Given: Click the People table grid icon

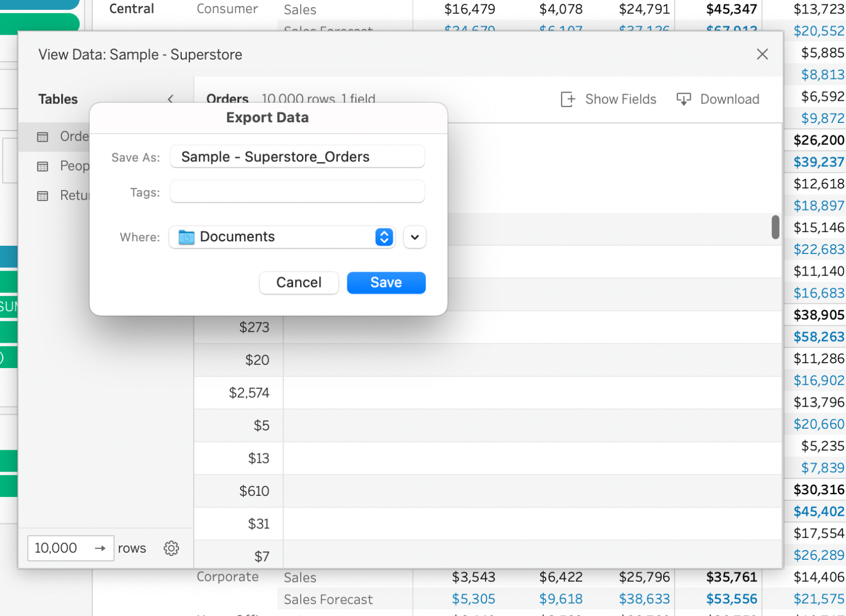Looking at the screenshot, I should tap(44, 166).
